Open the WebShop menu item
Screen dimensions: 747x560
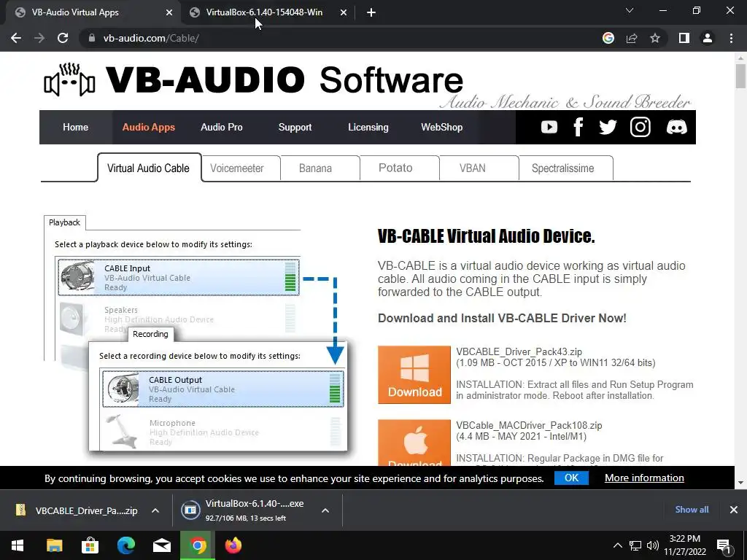pyautogui.click(x=441, y=127)
